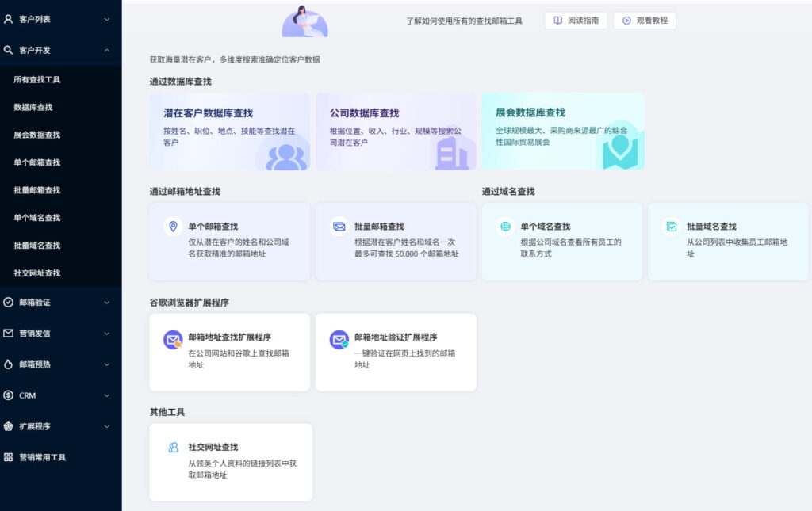Image resolution: width=812 pixels, height=511 pixels.
Task: Expand the 营销发信 sidebar menu
Action: click(x=59, y=334)
